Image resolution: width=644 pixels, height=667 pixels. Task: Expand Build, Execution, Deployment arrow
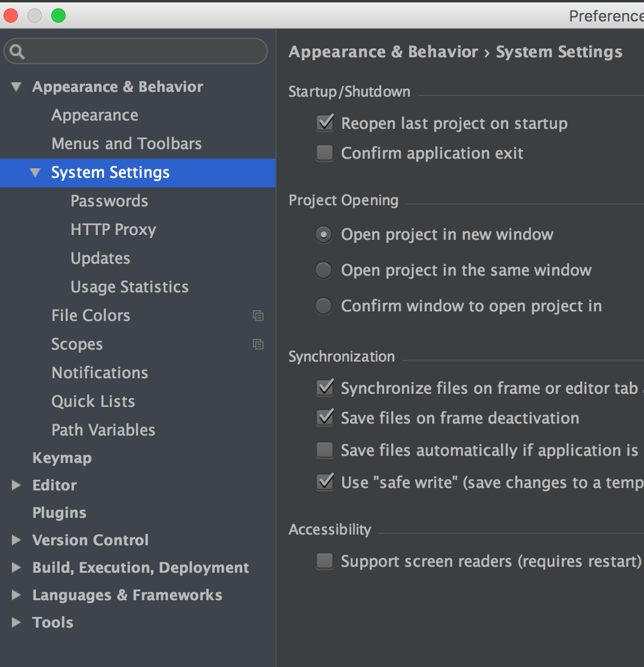click(16, 568)
